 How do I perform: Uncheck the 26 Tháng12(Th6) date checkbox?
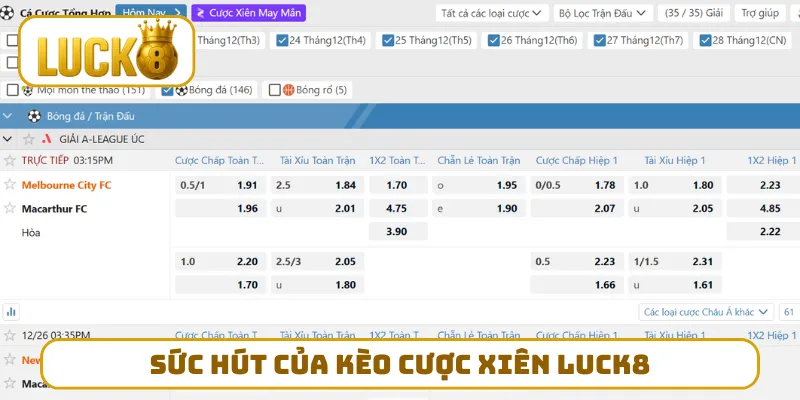pos(493,40)
